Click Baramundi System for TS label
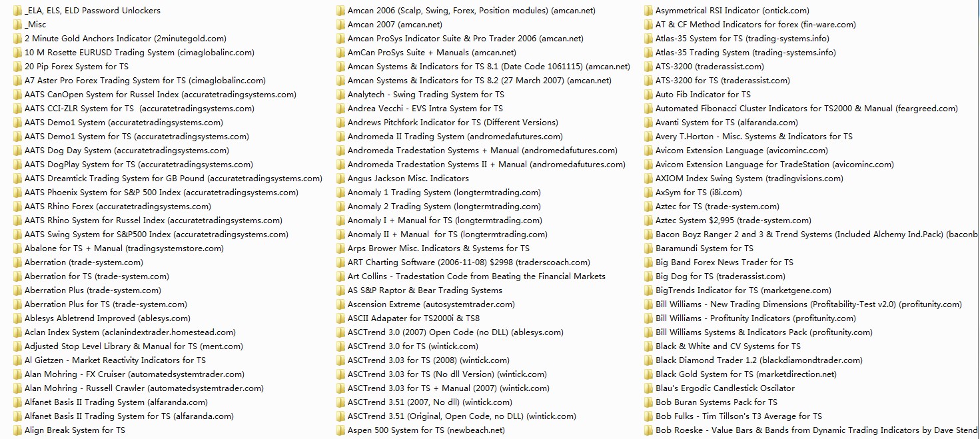Viewport: 980px width, 439px height. (704, 248)
